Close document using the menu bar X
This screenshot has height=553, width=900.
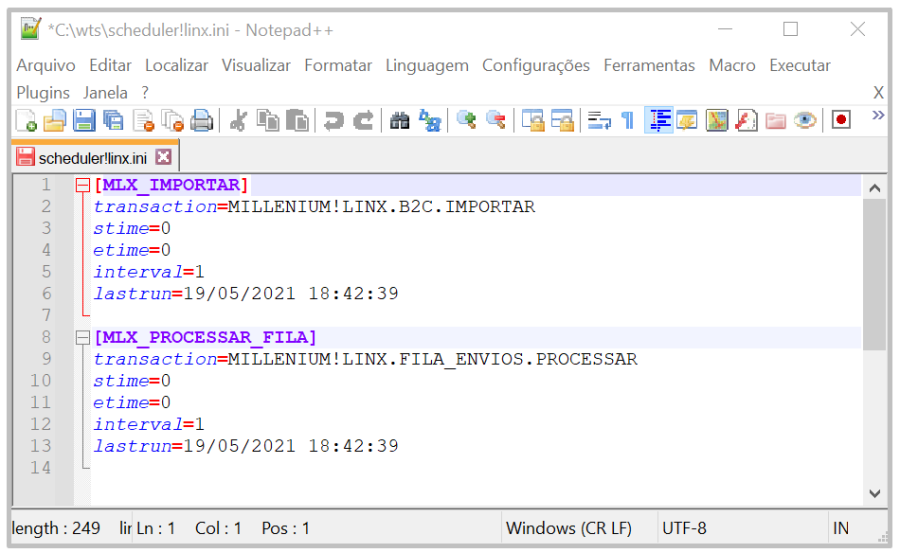pos(878,92)
